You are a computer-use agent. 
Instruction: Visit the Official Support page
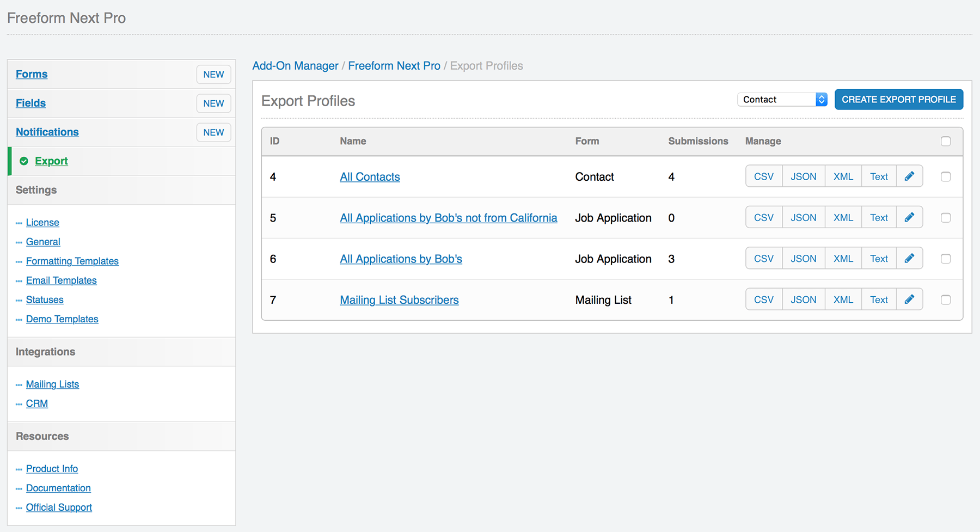[x=59, y=507]
